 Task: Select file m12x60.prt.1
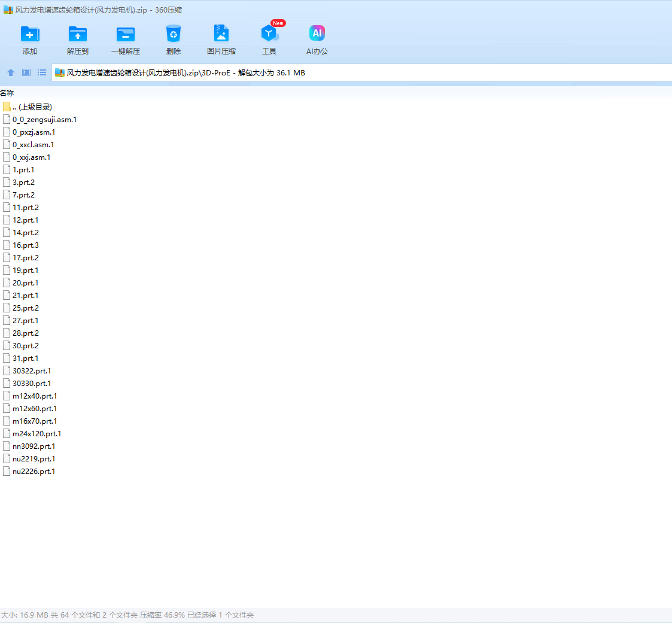[35, 408]
